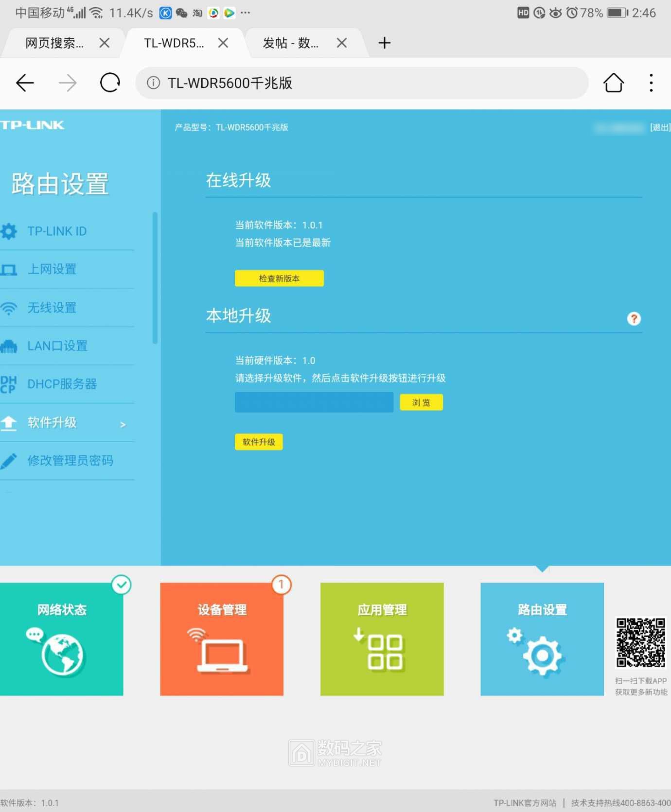Open DHCP服务器 in the sidebar
The image size is (671, 812).
pos(62,384)
